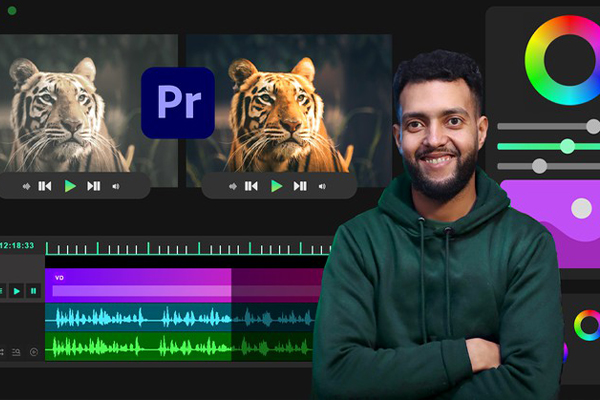Select the bright green audio waveform clip

(138, 346)
